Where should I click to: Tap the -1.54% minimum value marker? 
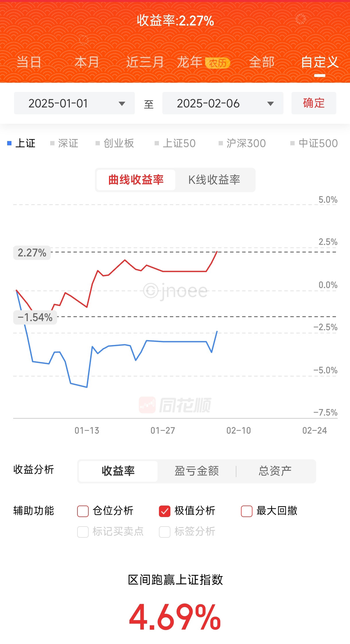point(35,317)
